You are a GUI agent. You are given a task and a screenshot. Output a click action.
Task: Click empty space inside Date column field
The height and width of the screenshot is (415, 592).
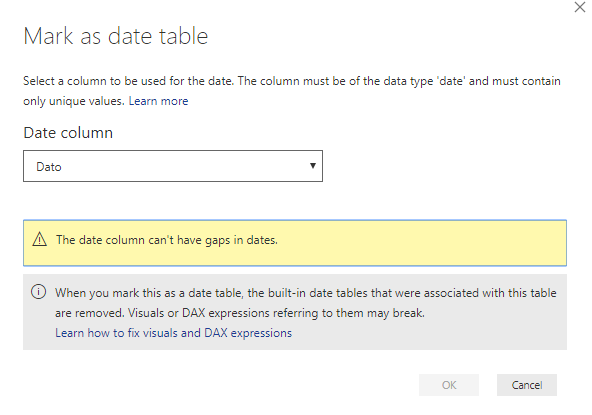(185, 166)
